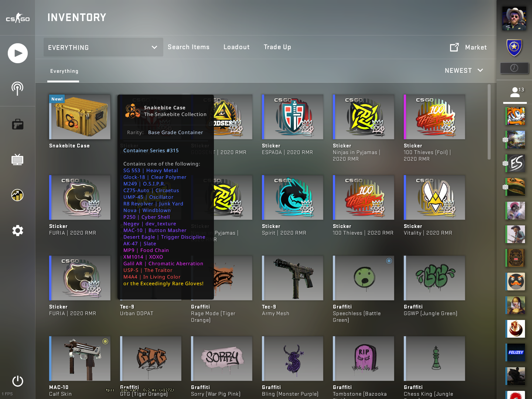
Task: Select the ES logo friend avatar
Action: tap(515, 163)
